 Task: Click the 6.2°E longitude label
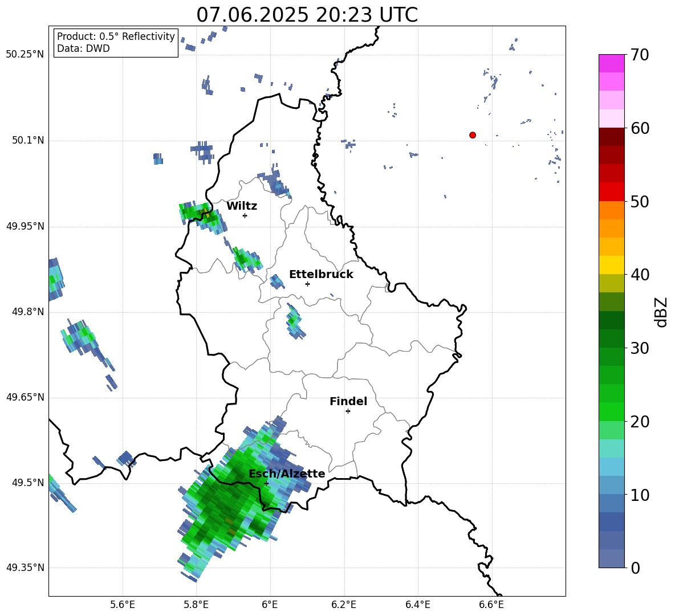344,605
